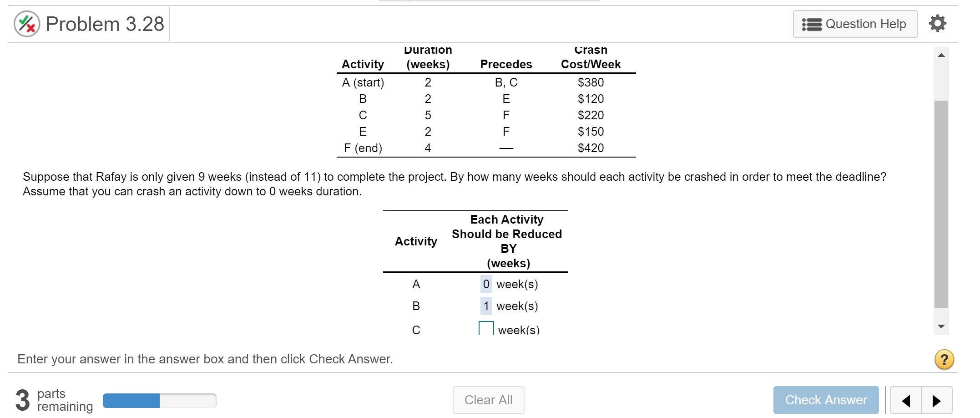Click the Enter your answer instruction text
Screen dimensions: 980x418
(x=204, y=359)
